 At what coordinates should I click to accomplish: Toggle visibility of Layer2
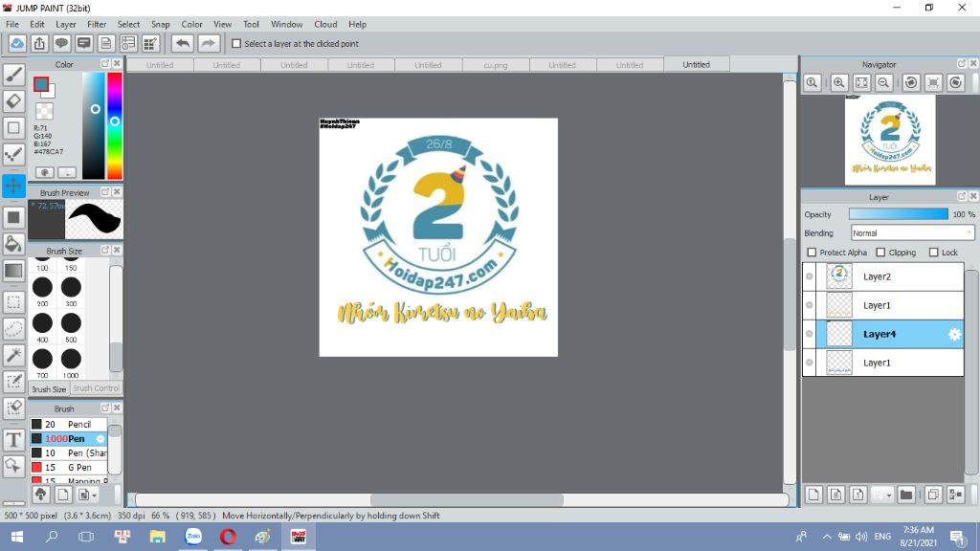point(810,276)
